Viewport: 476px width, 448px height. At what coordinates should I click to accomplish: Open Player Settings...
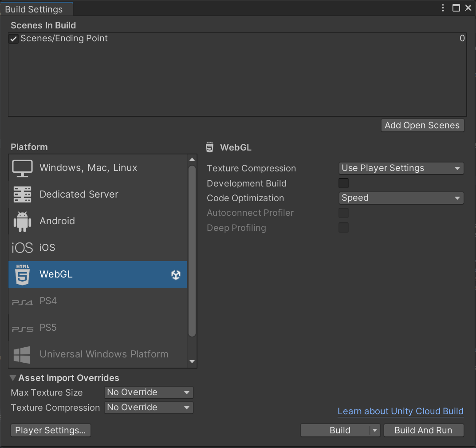coord(51,430)
